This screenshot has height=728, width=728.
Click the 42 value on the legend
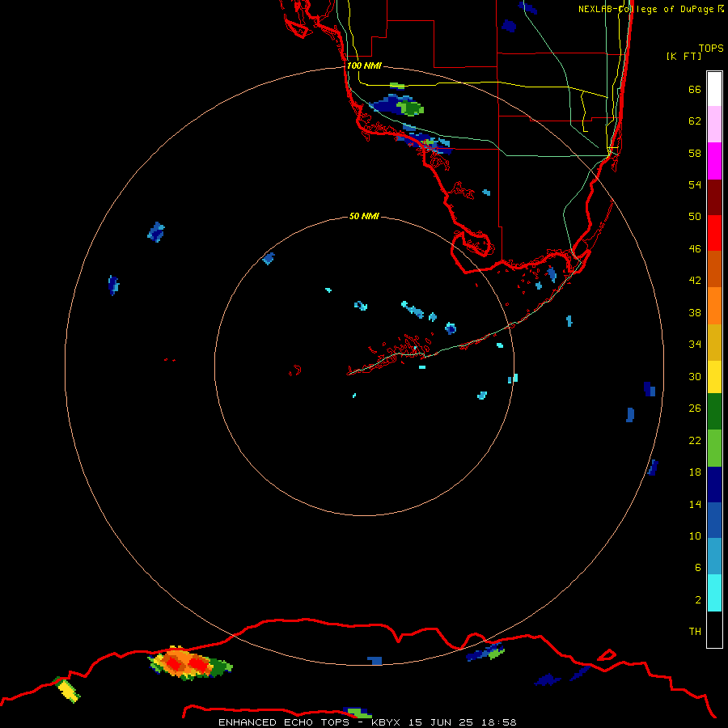point(695,281)
